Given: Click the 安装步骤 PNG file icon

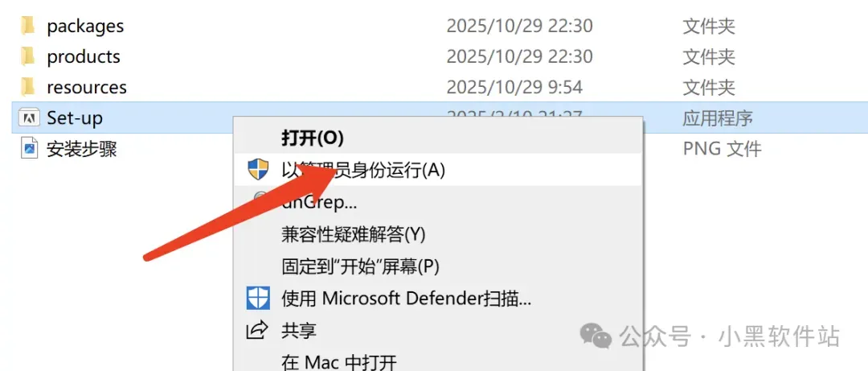Looking at the screenshot, I should coord(30,149).
